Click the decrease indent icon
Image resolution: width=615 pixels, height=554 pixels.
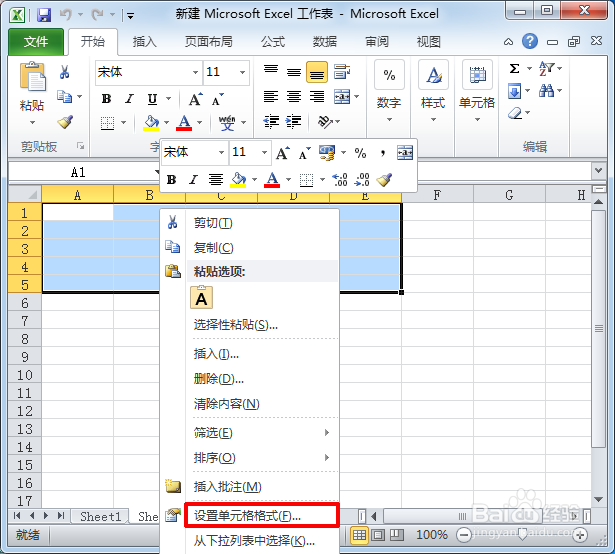click(x=271, y=122)
